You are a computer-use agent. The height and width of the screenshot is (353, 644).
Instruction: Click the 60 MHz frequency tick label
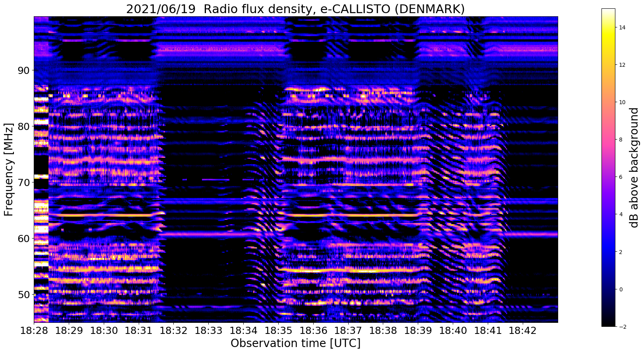click(x=23, y=239)
